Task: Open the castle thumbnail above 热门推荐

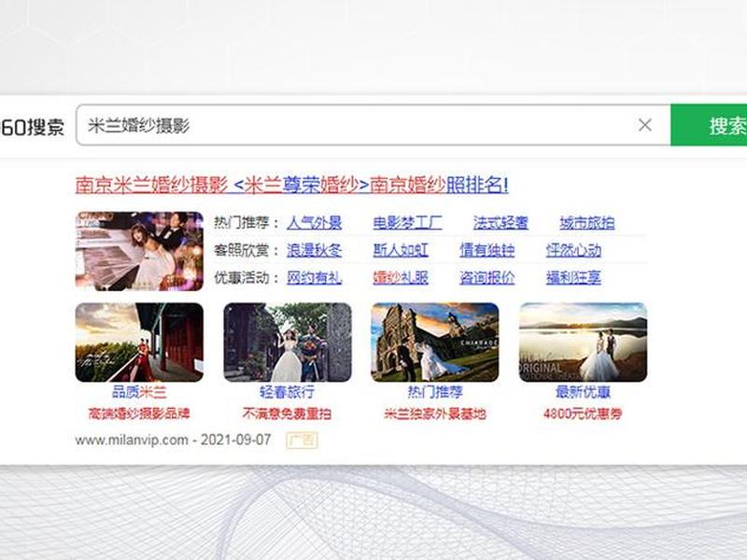Action: tap(435, 342)
